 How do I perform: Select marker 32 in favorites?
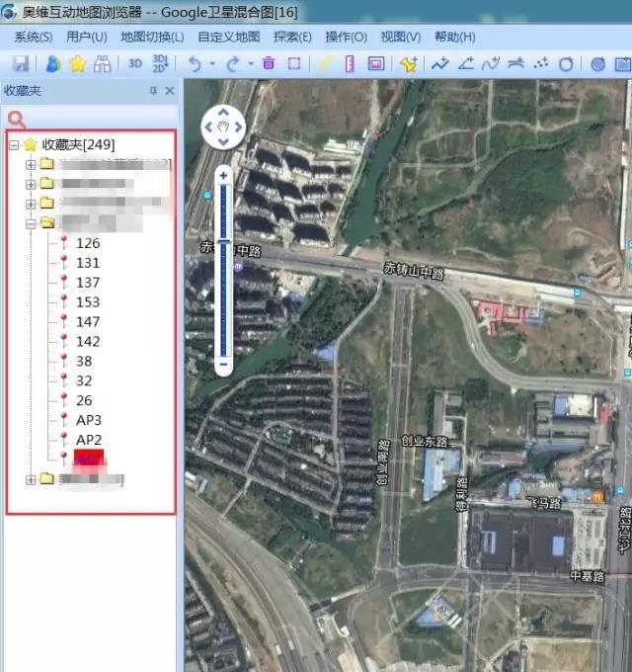(84, 381)
